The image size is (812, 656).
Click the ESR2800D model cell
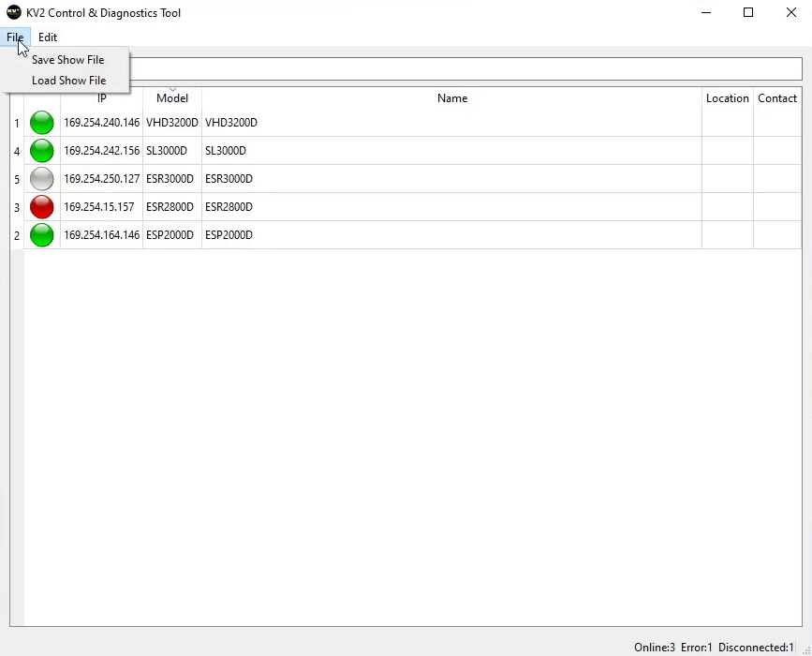point(172,207)
